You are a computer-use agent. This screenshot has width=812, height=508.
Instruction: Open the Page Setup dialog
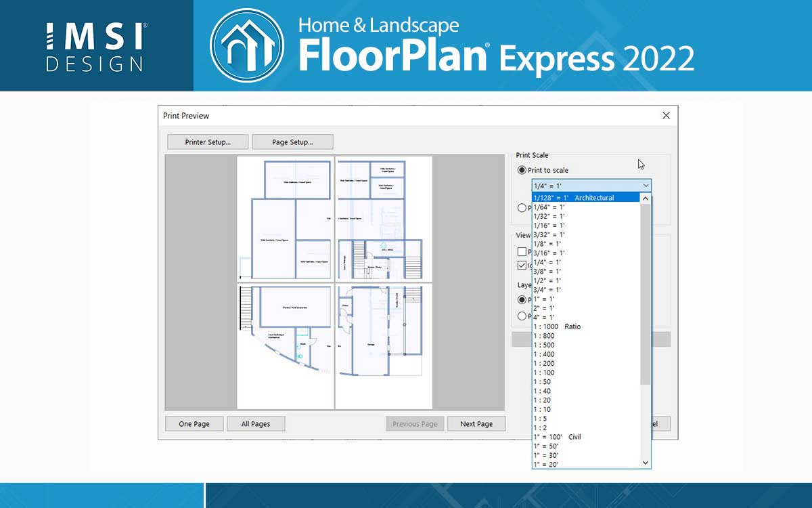point(292,142)
